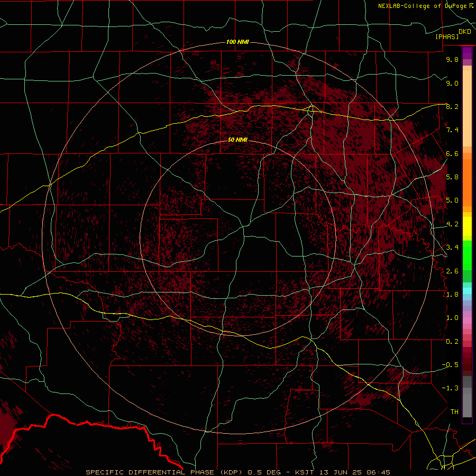
Task: Click the 3.4 value on the color scale
Action: pos(452,248)
